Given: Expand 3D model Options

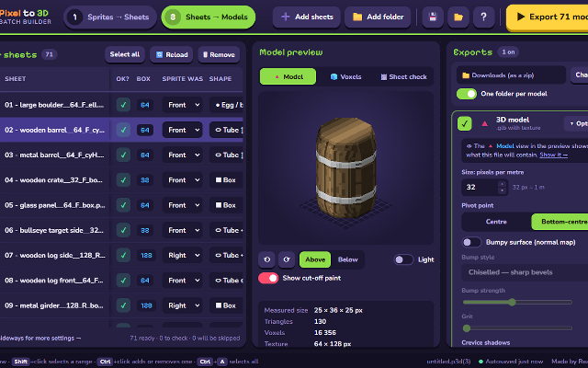Looking at the screenshot, I should (x=576, y=123).
